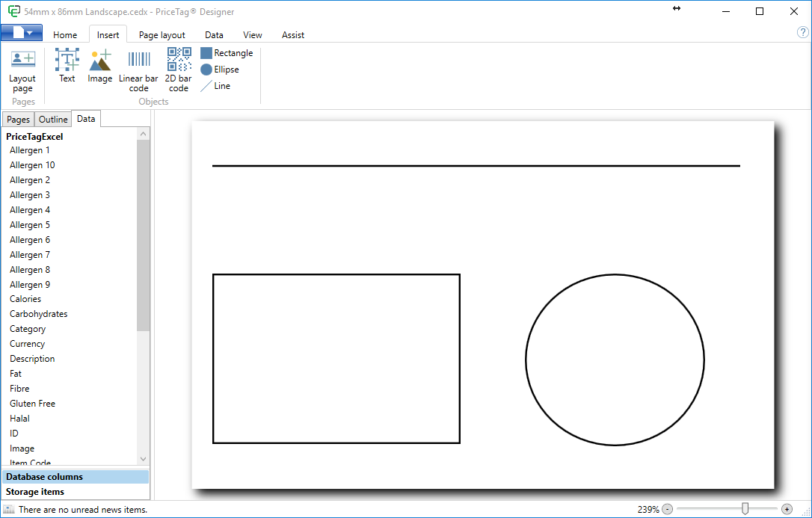Switch to the View ribbon tab
The height and width of the screenshot is (518, 812).
click(252, 34)
